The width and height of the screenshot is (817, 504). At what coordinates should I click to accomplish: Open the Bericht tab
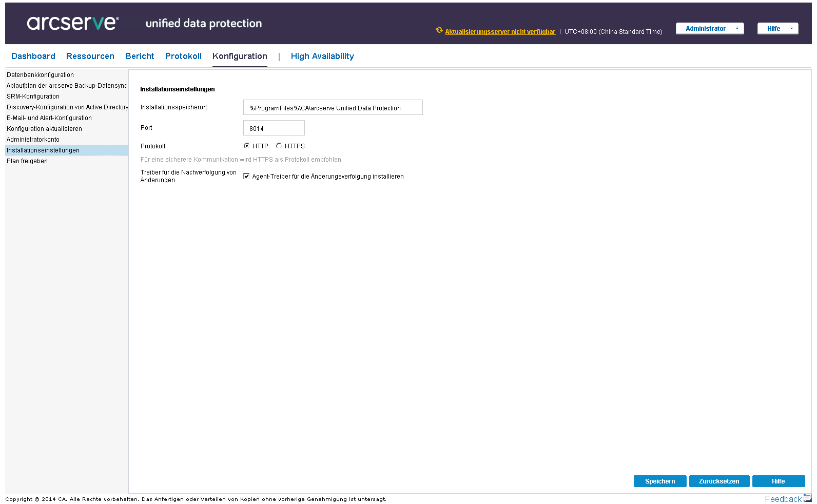[x=140, y=56]
